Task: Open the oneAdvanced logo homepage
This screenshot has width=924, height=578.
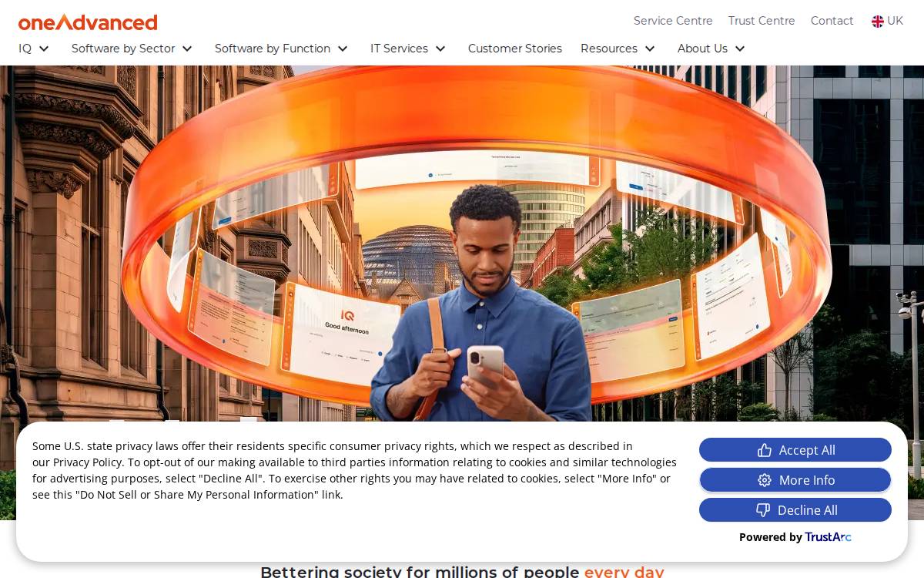Action: click(x=88, y=22)
